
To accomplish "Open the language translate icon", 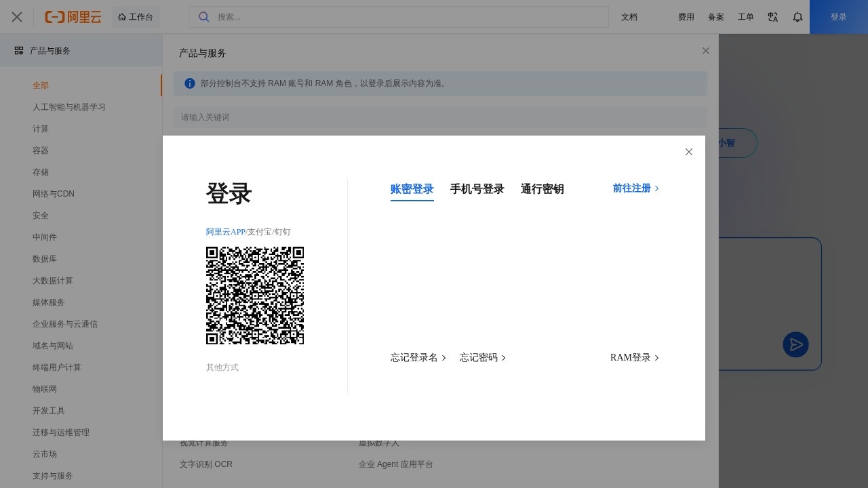I will pyautogui.click(x=773, y=17).
